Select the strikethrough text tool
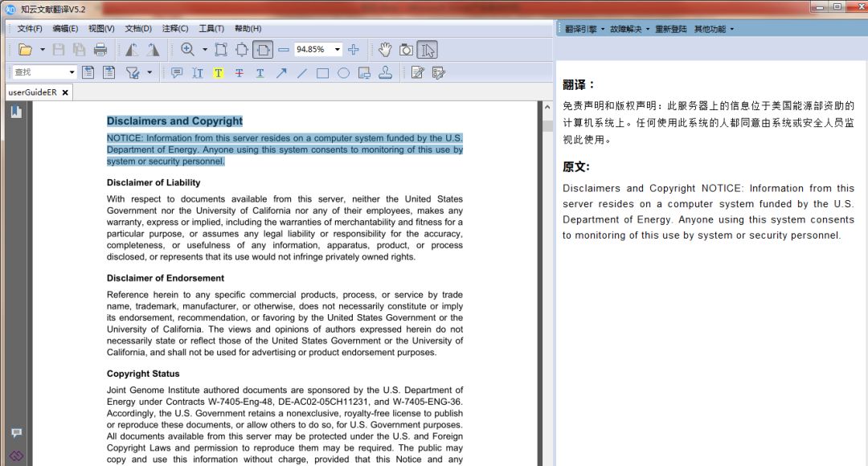Screen dimensions: 868x466 coord(240,73)
